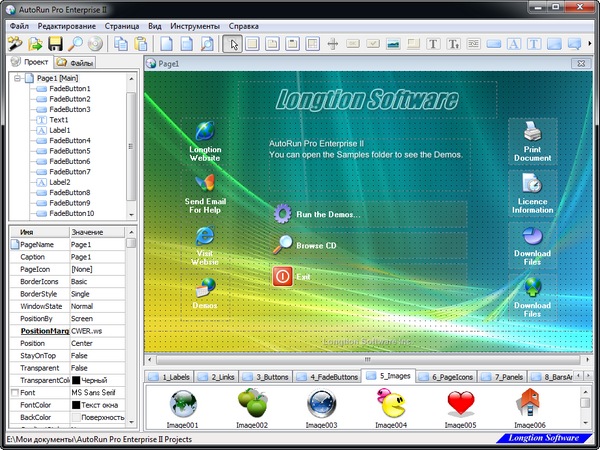Select the arrow pointer tool
Image resolution: width=600 pixels, height=450 pixels.
click(232, 43)
